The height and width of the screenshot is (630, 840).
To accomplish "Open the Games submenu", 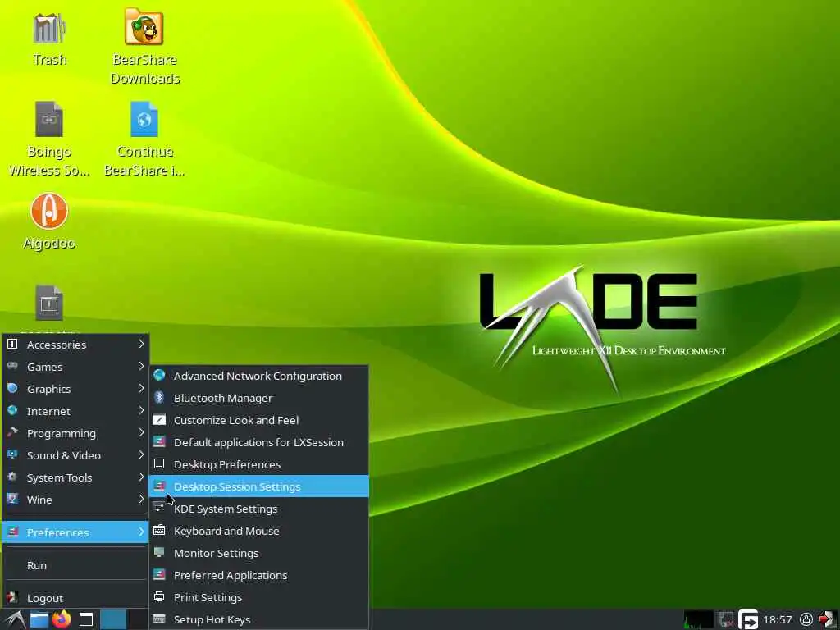I will click(x=75, y=367).
